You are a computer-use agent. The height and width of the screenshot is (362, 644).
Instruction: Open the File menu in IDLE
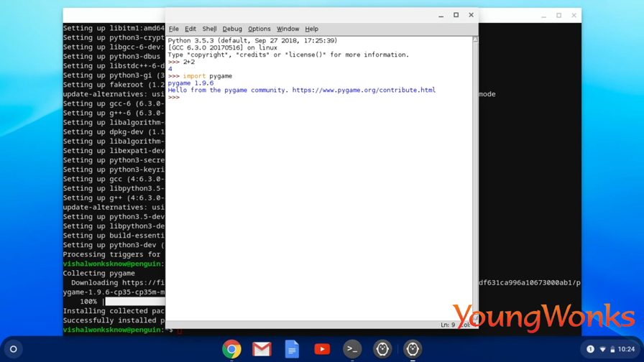(x=174, y=29)
